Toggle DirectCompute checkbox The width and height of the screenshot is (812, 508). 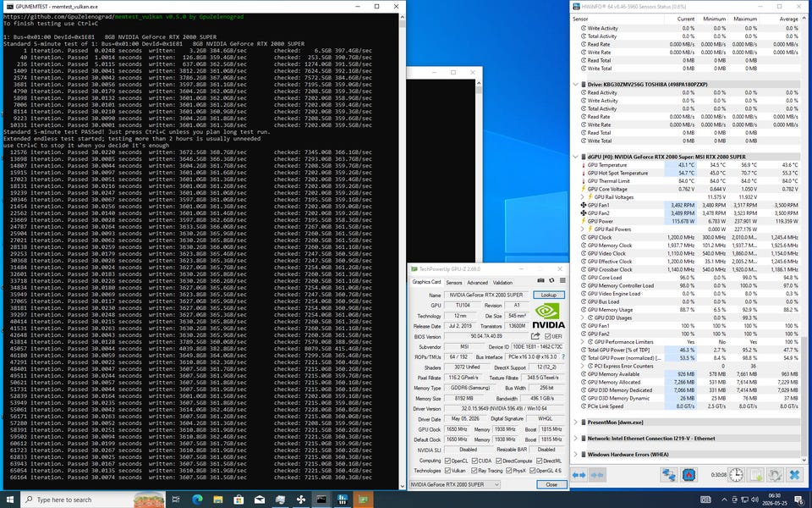pos(499,461)
